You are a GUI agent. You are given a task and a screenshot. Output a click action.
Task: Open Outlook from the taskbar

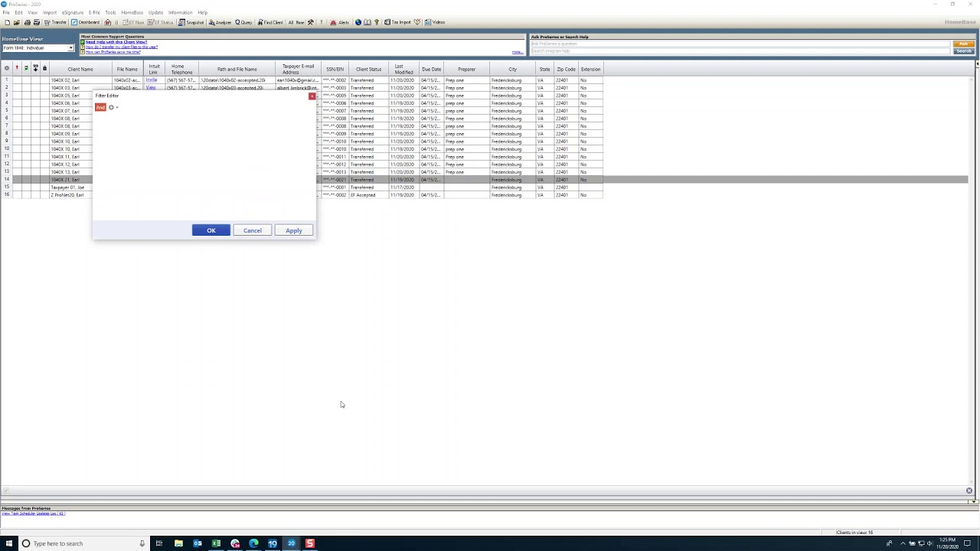click(x=198, y=543)
